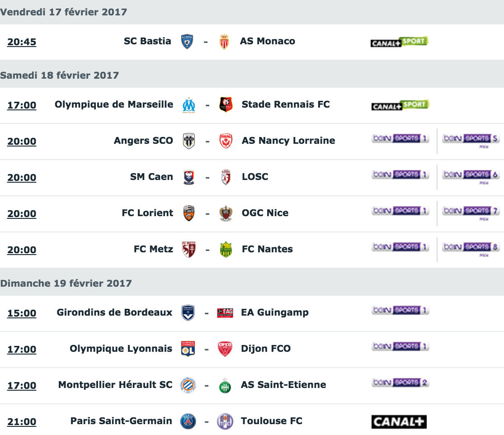Click the Paris Saint-Germain badge
Screen dimensions: 504x435
click(x=188, y=421)
